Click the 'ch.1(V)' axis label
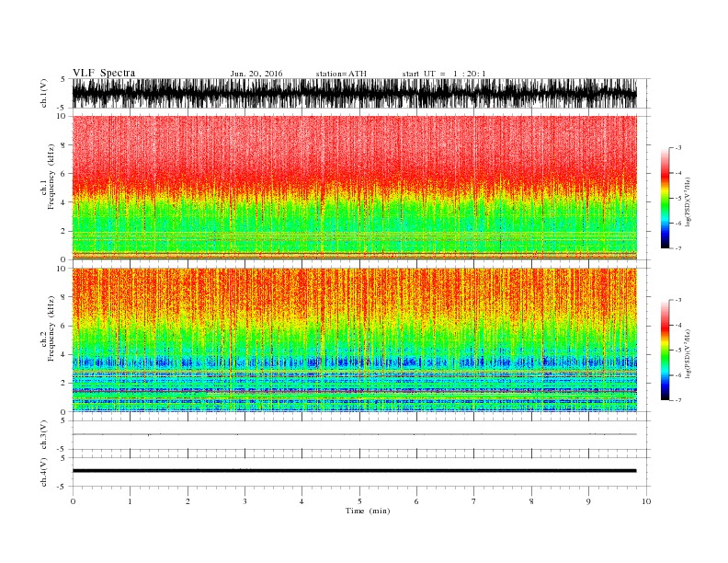Screen dimensions: 728x563 [44, 93]
